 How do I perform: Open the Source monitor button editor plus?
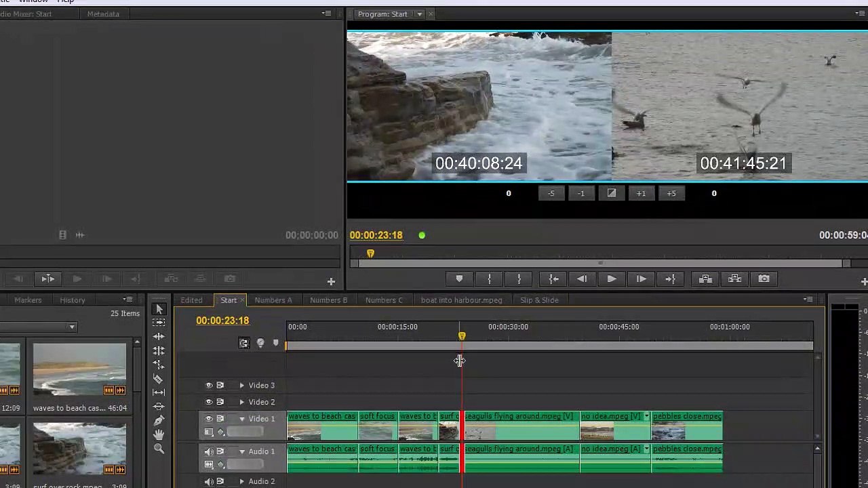pyautogui.click(x=331, y=281)
